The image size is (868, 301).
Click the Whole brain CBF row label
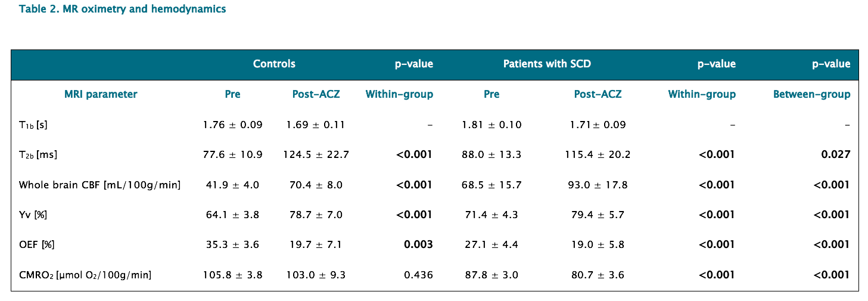pos(99,185)
